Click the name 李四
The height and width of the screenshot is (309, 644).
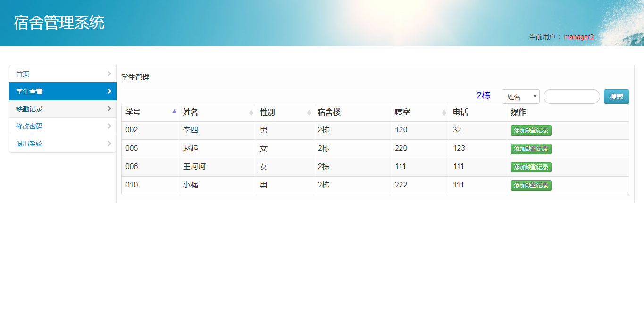click(x=191, y=130)
